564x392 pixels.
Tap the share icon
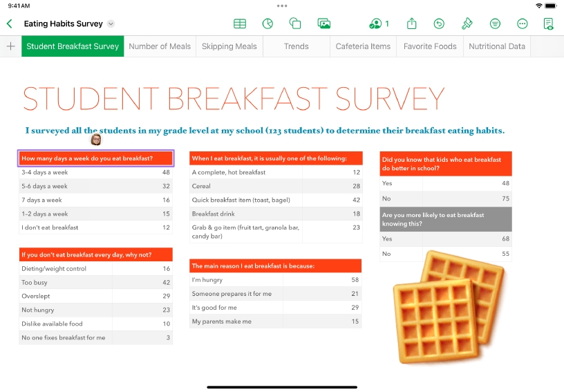[412, 24]
